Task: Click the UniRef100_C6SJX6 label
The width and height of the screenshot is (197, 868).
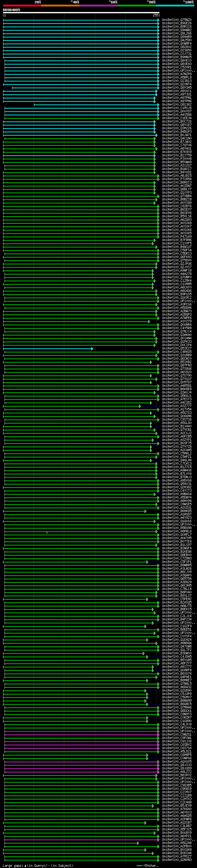Action: tap(176, 742)
